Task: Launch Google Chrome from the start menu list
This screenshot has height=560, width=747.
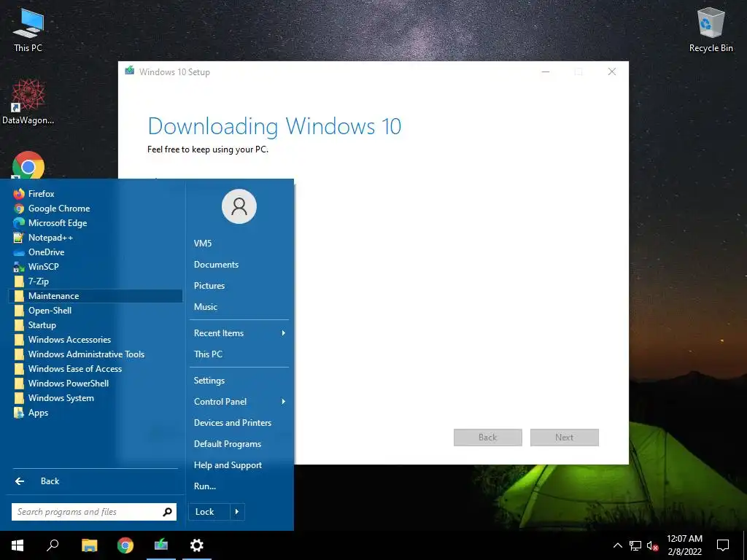Action: 58,209
